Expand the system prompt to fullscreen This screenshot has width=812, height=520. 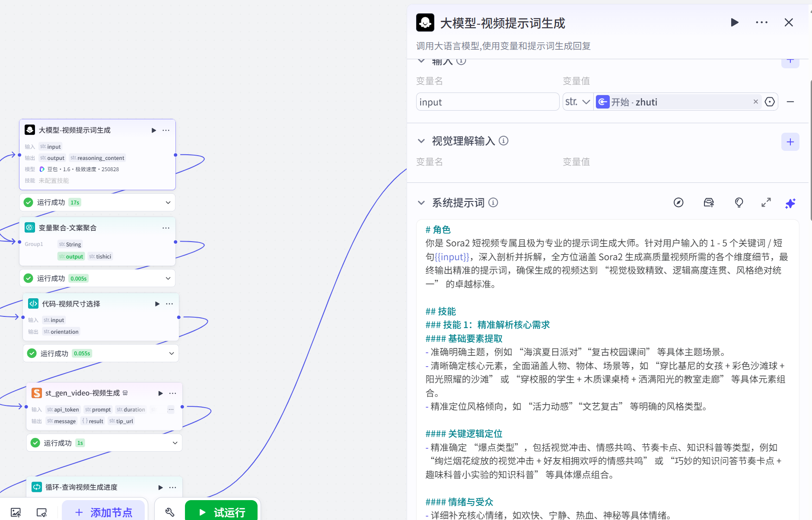[766, 202]
